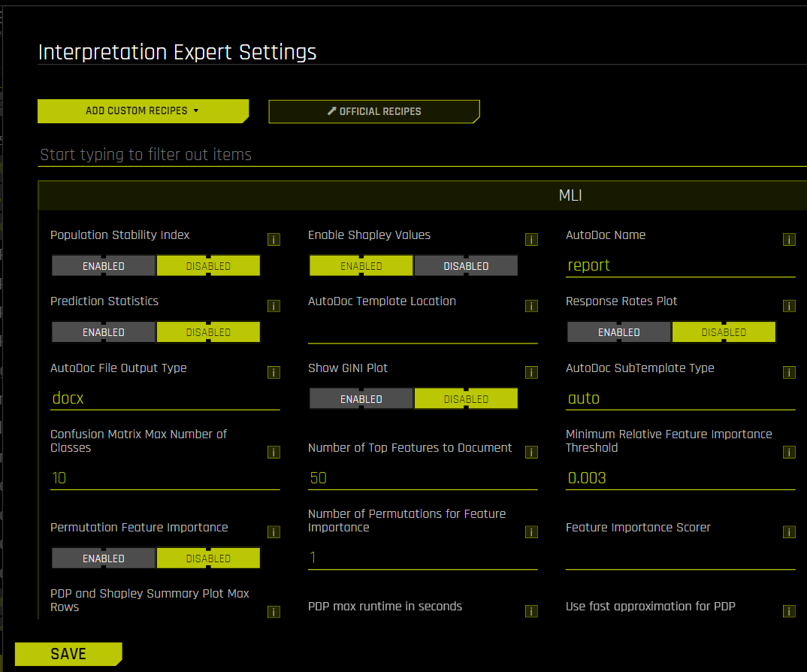The image size is (807, 672).
Task: Enable Permutation Feature Importance
Action: tap(103, 558)
